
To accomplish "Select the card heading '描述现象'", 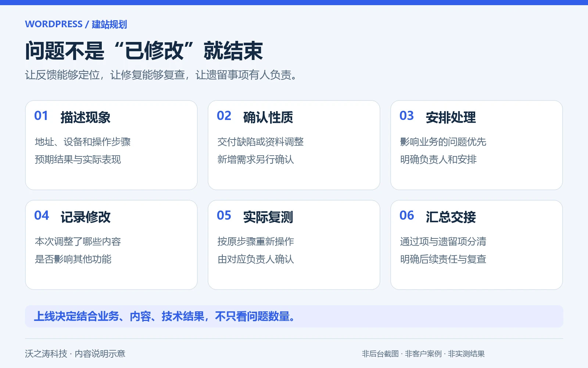I will (x=86, y=117).
